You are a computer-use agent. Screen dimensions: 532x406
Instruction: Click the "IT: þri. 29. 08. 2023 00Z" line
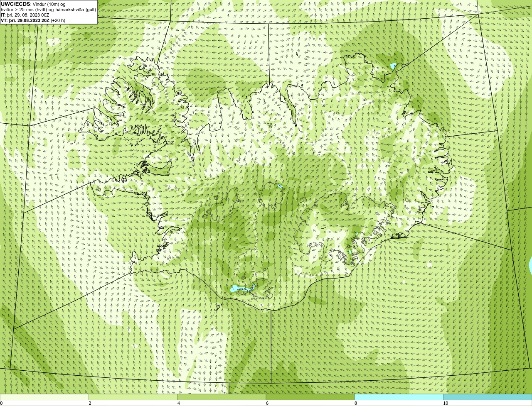click(25, 15)
